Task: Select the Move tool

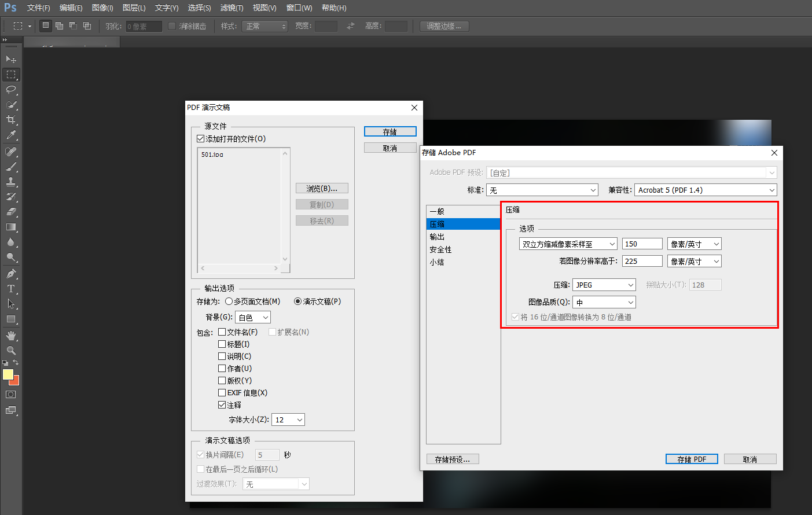Action: tap(11, 59)
